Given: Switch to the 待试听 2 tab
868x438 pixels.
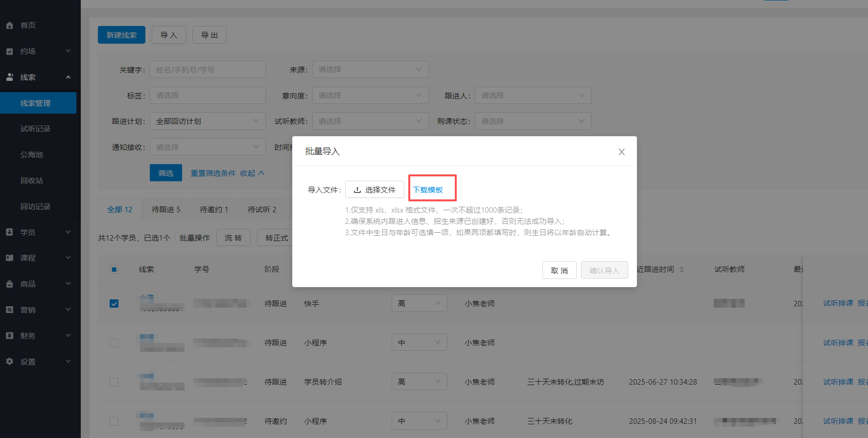Looking at the screenshot, I should [x=262, y=209].
